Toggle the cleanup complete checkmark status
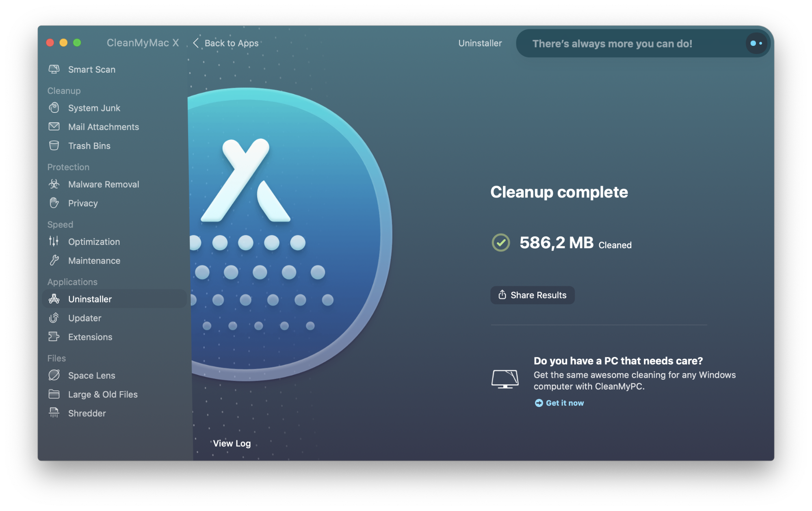 point(500,243)
